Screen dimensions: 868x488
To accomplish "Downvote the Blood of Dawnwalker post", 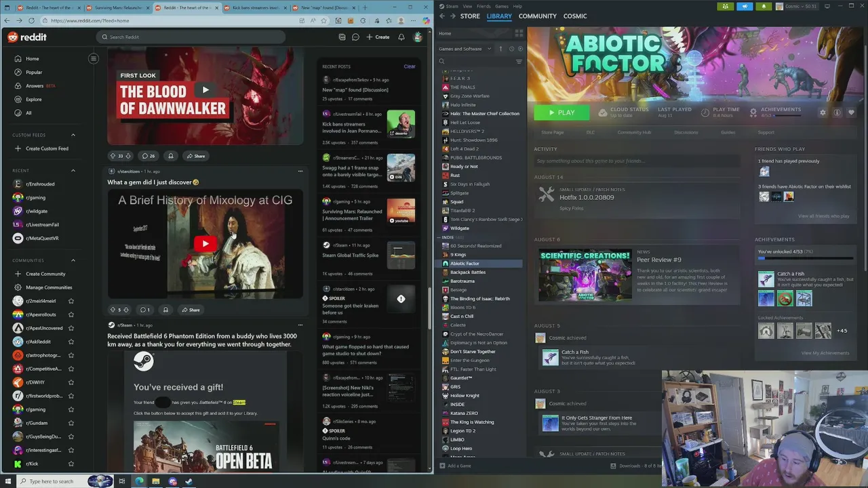I will [127, 156].
